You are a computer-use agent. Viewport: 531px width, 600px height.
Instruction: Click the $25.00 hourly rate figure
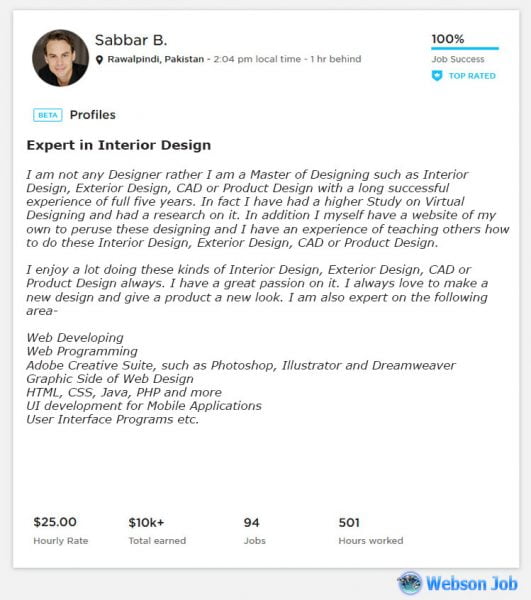point(55,522)
